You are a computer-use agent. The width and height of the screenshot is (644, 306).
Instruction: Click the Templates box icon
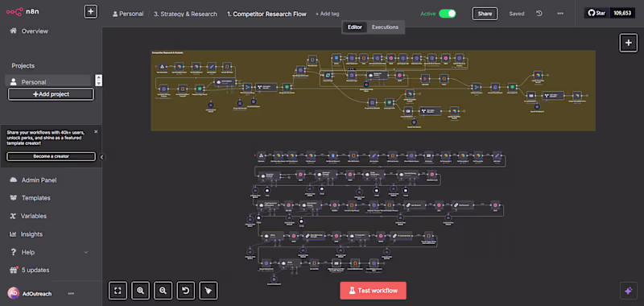tap(14, 198)
